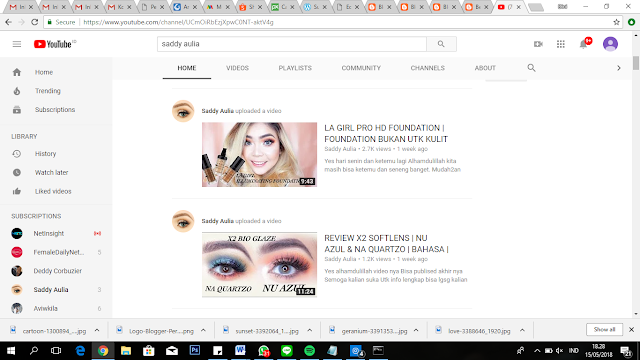Show more channel tabs with the right chevron
Screen dimensions: 640x360
point(619,68)
